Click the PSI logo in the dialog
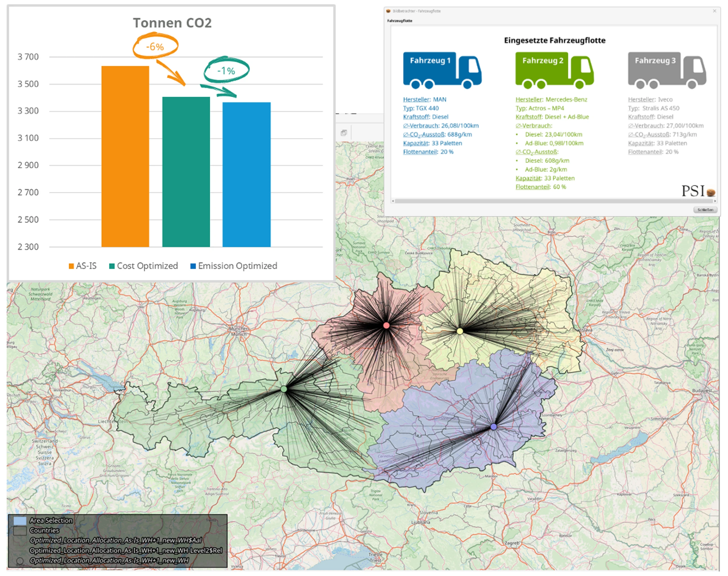The width and height of the screenshot is (728, 576). [x=698, y=191]
